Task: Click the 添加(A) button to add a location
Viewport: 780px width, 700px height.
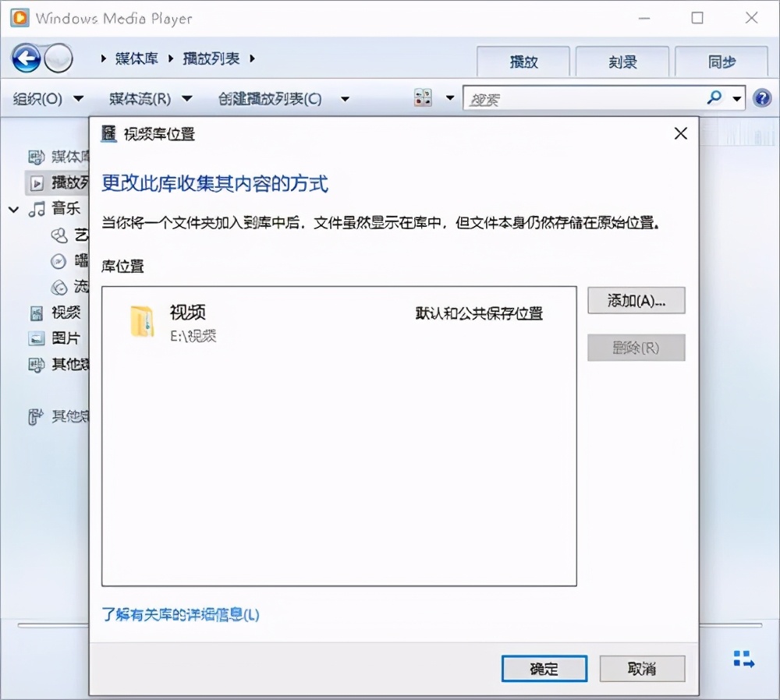Action: 636,301
